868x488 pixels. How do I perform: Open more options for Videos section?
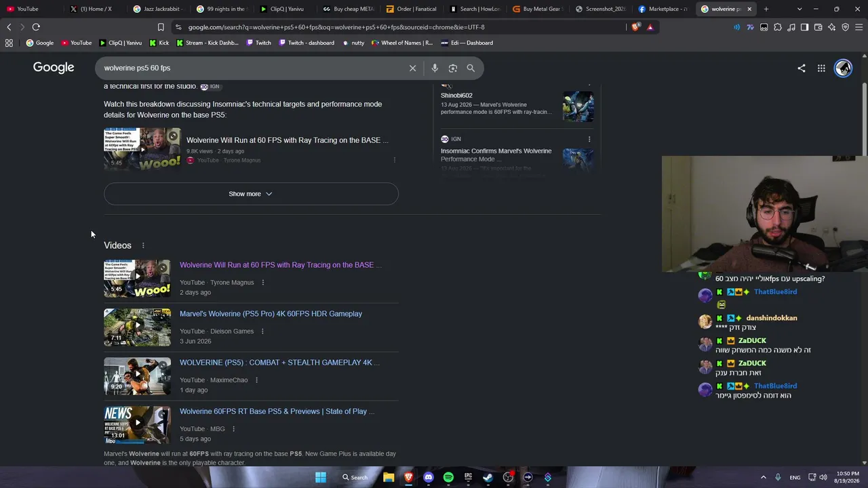coord(143,245)
